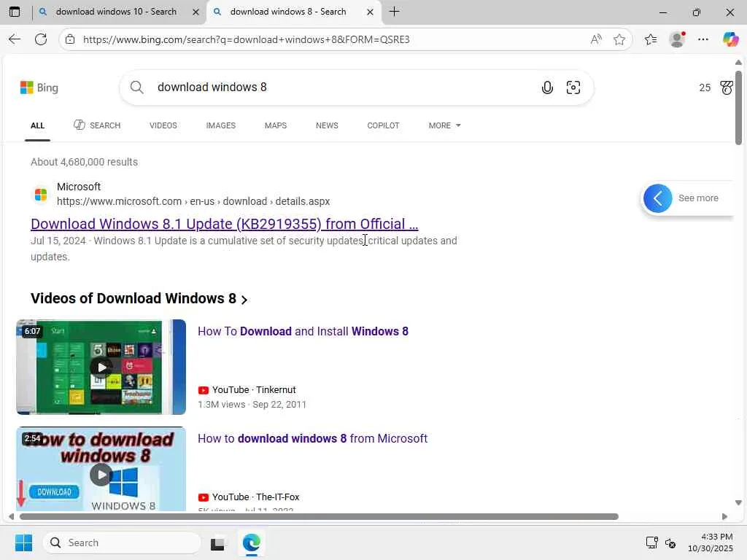
Task: Select the SEARCH tab
Action: 97,125
